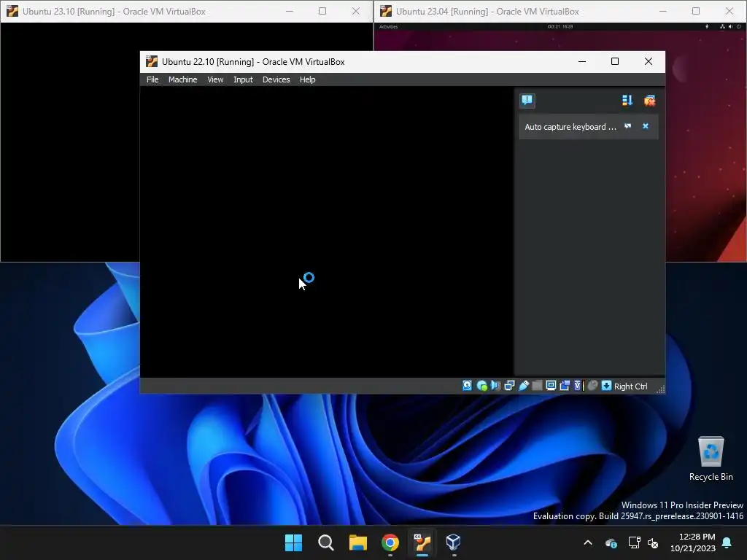Viewport: 747px width, 560px height.
Task: Click the display status bar indicator
Action: tap(551, 386)
